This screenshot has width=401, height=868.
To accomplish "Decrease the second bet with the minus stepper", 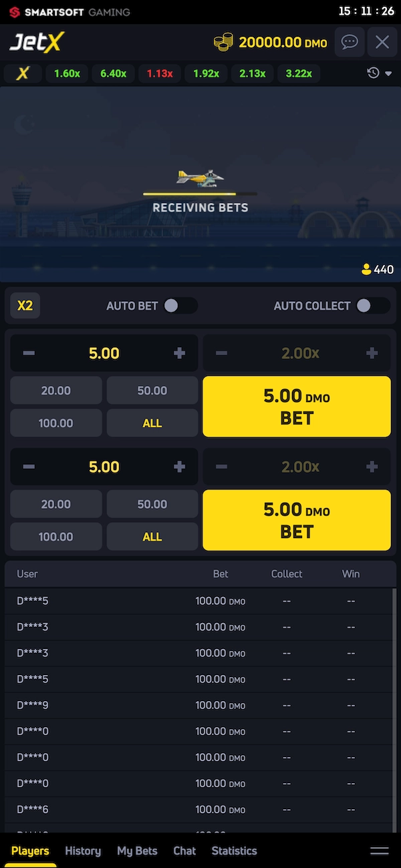I will click(x=28, y=466).
